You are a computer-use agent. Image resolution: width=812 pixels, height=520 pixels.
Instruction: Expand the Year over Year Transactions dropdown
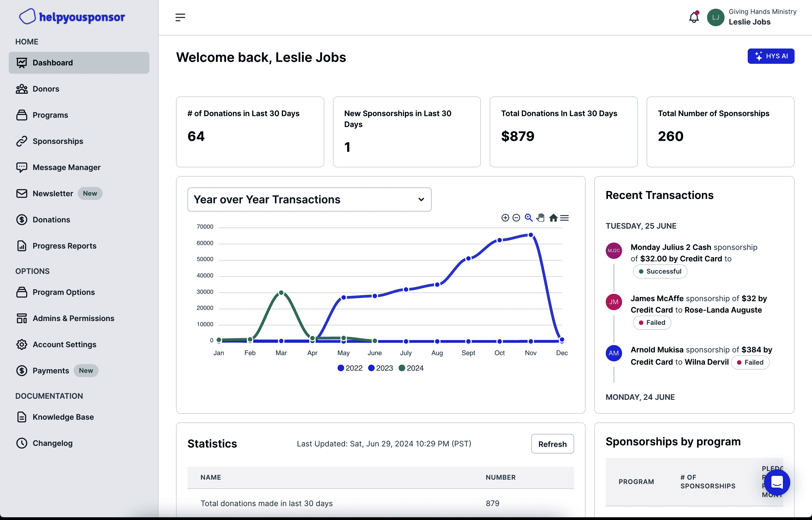pyautogui.click(x=309, y=199)
